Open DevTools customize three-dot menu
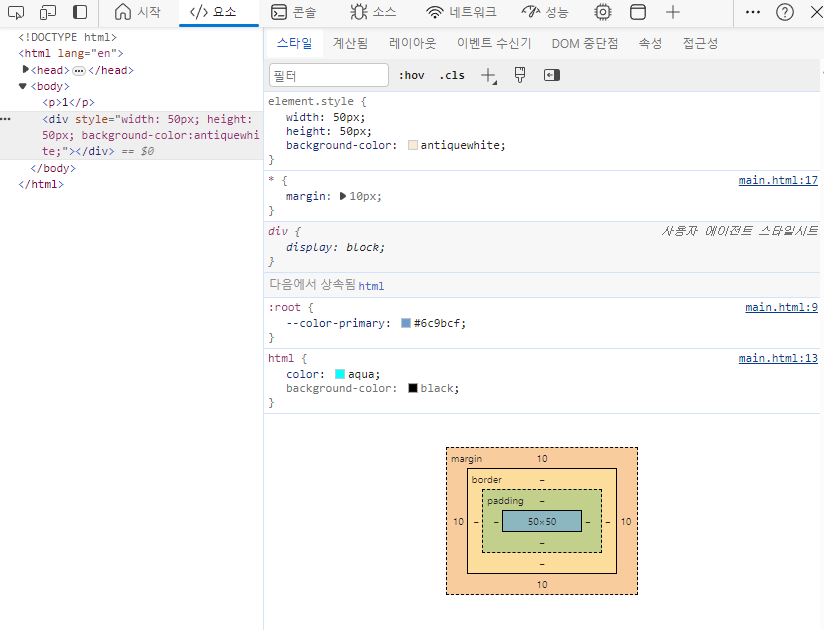 (x=753, y=12)
